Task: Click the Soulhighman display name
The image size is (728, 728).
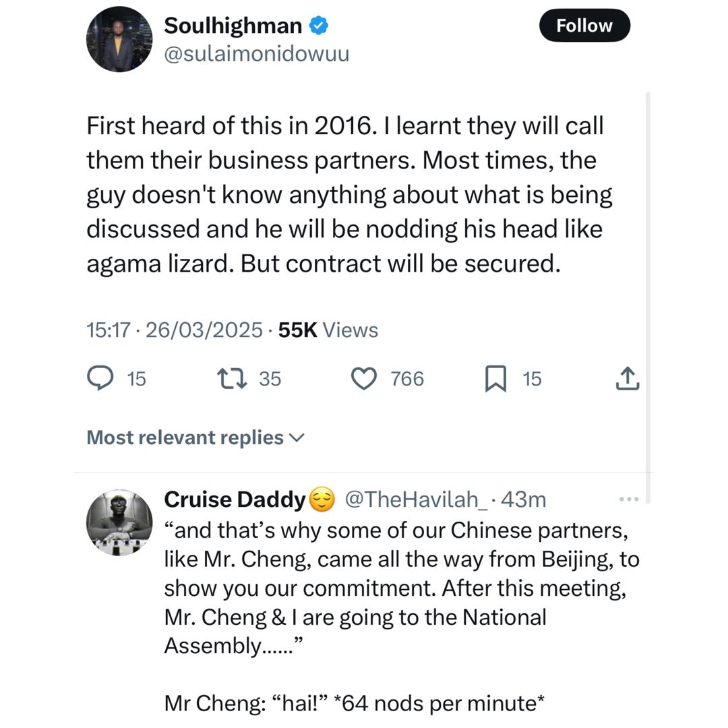Action: [233, 26]
